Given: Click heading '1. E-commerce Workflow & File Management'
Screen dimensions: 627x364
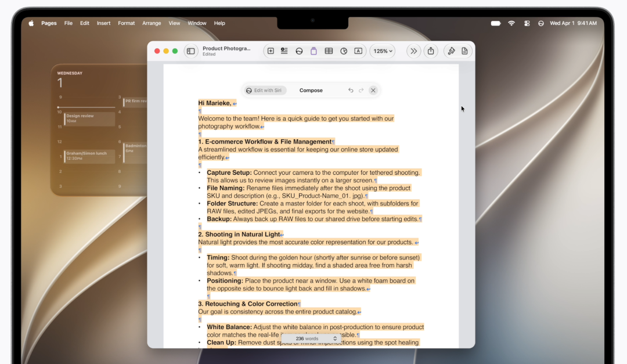Looking at the screenshot, I should pos(265,142).
